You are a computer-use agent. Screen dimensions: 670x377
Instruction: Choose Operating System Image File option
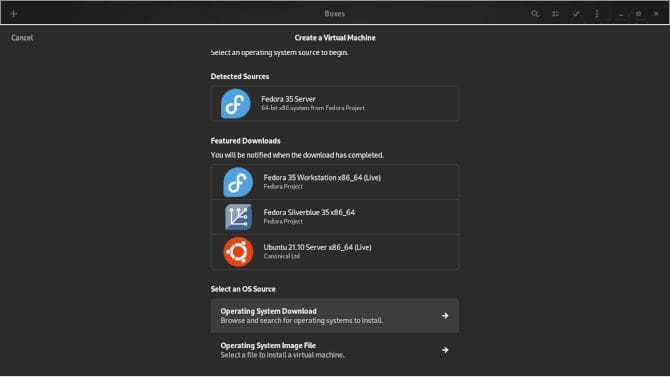[335, 350]
